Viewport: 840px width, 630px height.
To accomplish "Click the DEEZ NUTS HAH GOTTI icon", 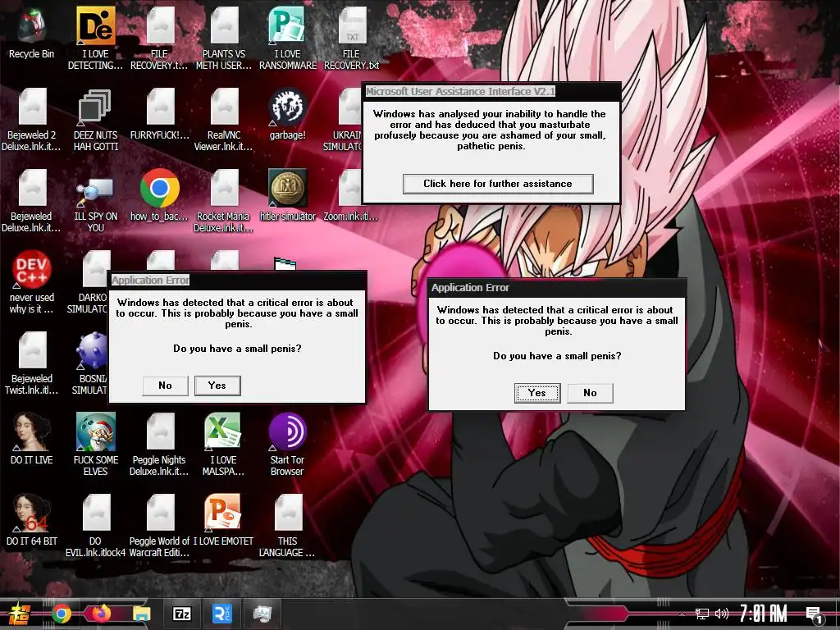I will click(x=95, y=107).
